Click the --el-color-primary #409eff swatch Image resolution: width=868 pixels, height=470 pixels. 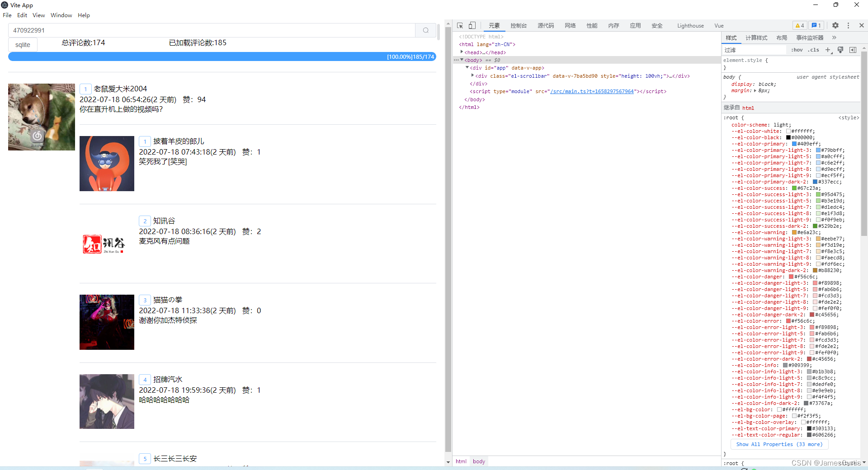[x=794, y=144]
